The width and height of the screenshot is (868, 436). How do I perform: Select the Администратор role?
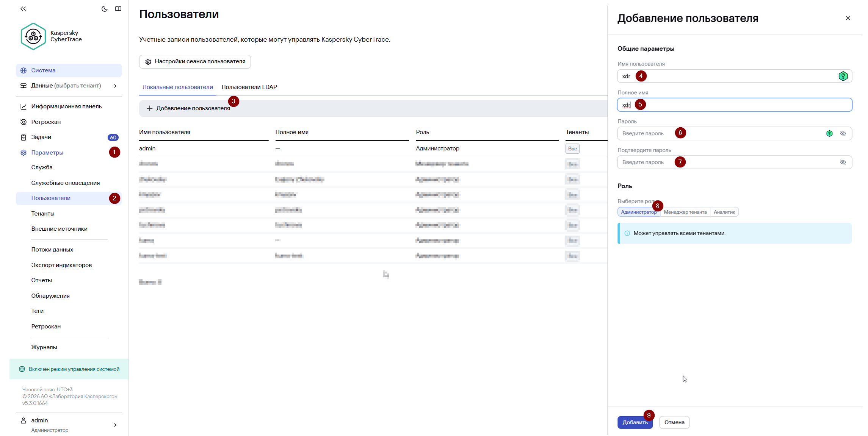[x=639, y=212]
